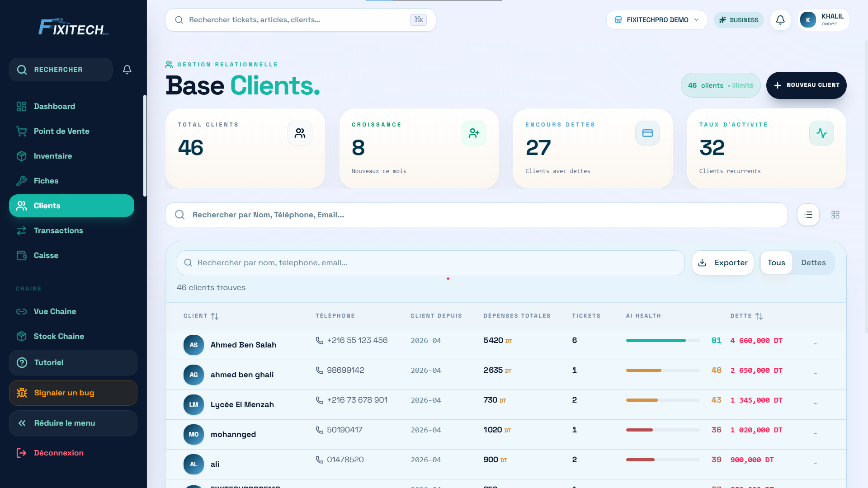868x488 pixels.
Task: Click the Croissance add-user icon
Action: pos(474,133)
